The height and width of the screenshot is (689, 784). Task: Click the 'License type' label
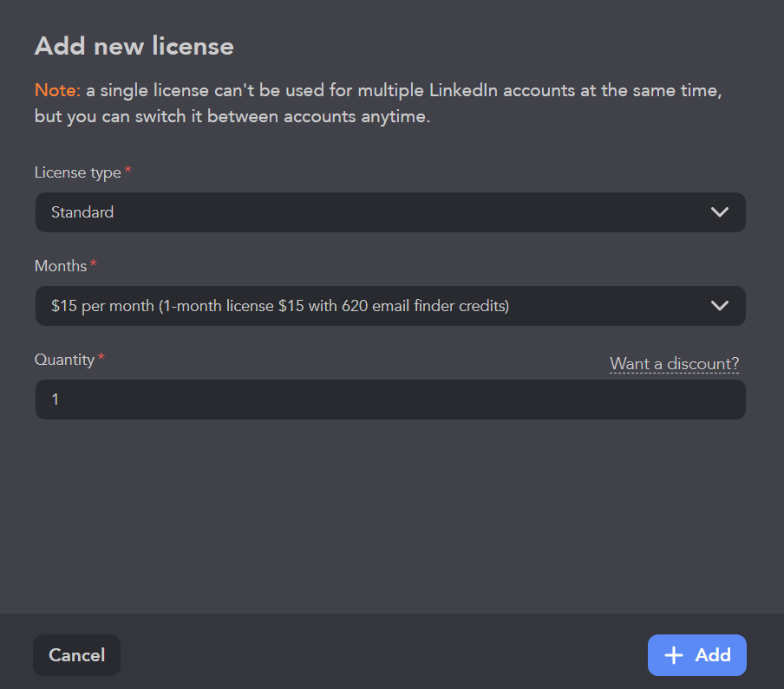click(x=76, y=172)
